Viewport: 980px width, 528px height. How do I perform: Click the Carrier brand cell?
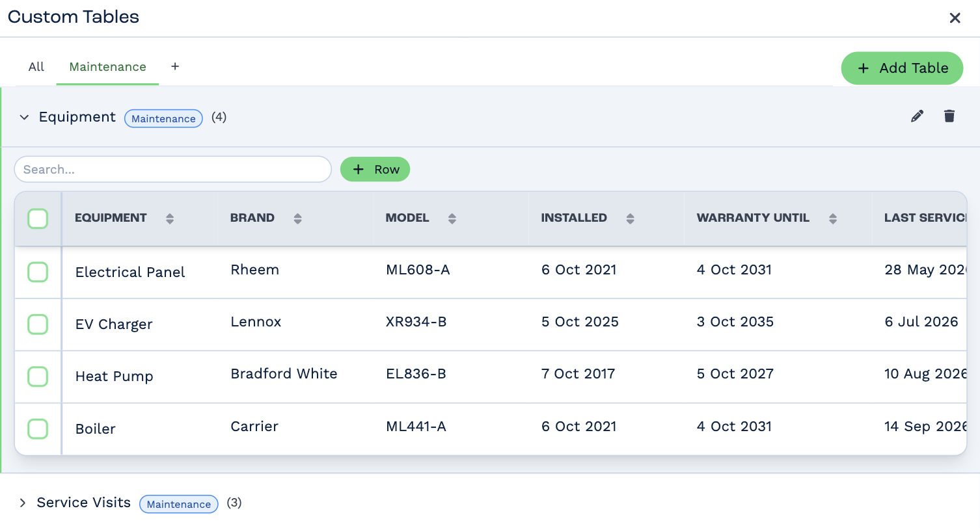pyautogui.click(x=254, y=427)
